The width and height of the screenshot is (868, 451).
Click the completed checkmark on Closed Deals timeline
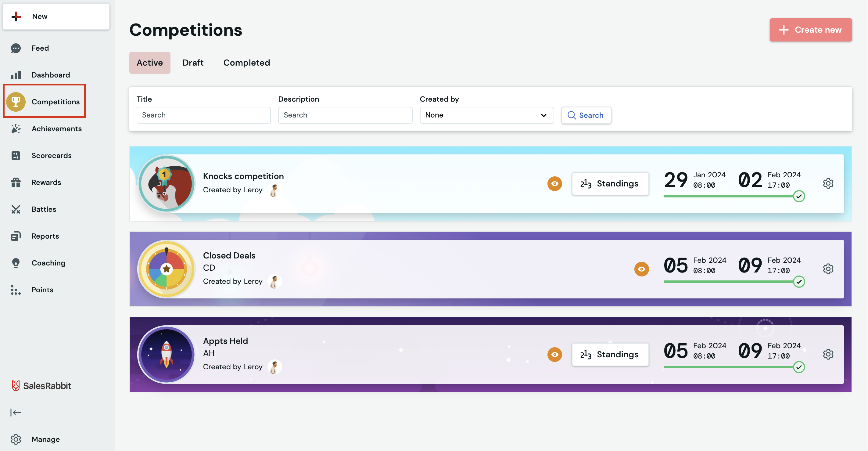point(798,281)
